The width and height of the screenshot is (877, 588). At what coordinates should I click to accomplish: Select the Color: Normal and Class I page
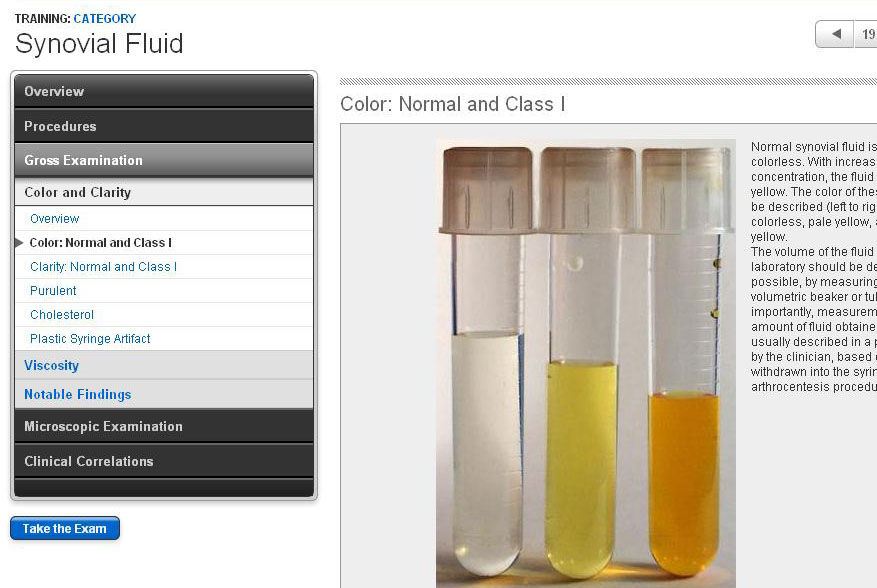pos(101,243)
